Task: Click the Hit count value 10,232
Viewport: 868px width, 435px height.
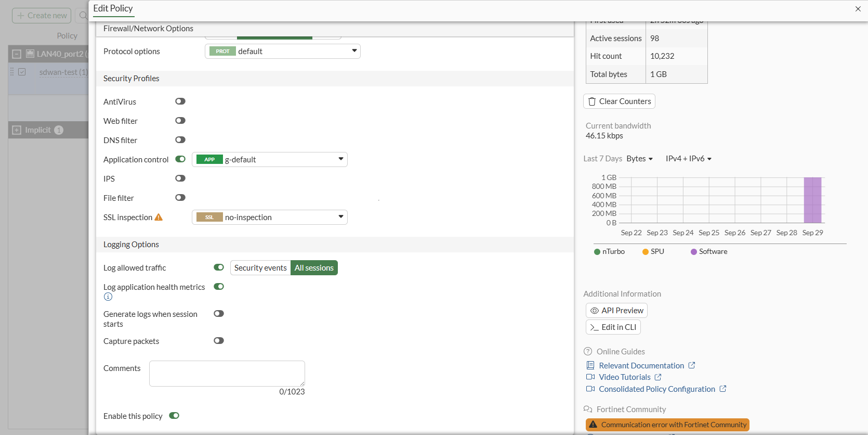Action: click(662, 56)
